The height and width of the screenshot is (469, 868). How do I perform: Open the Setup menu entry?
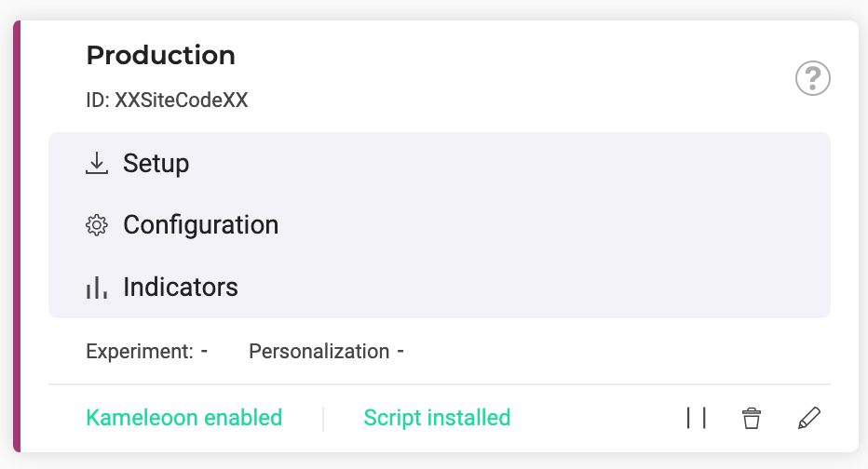pyautogui.click(x=156, y=164)
